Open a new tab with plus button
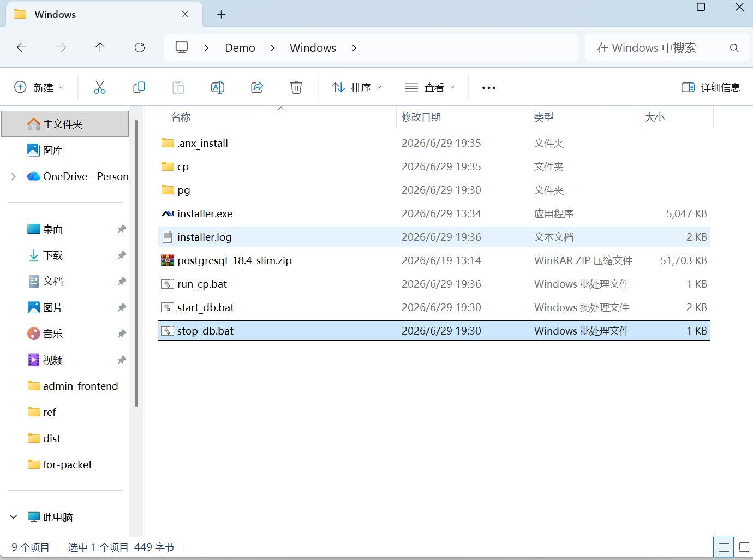Viewport: 753px width, 560px height. 221,15
